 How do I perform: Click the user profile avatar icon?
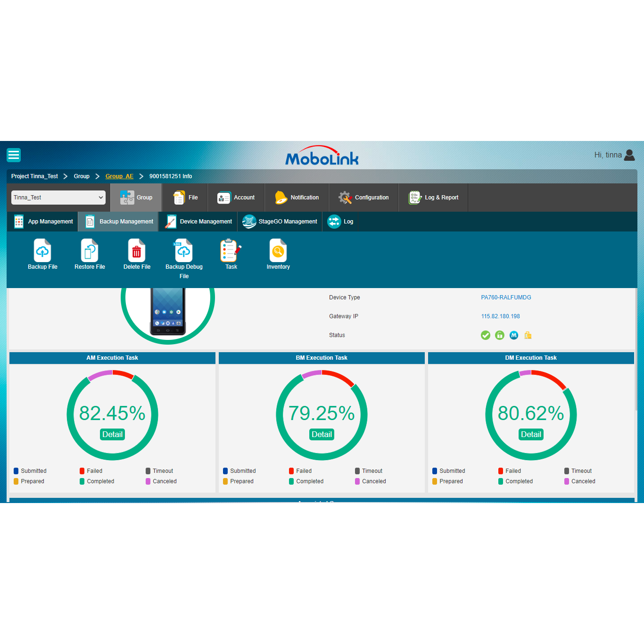(x=629, y=155)
